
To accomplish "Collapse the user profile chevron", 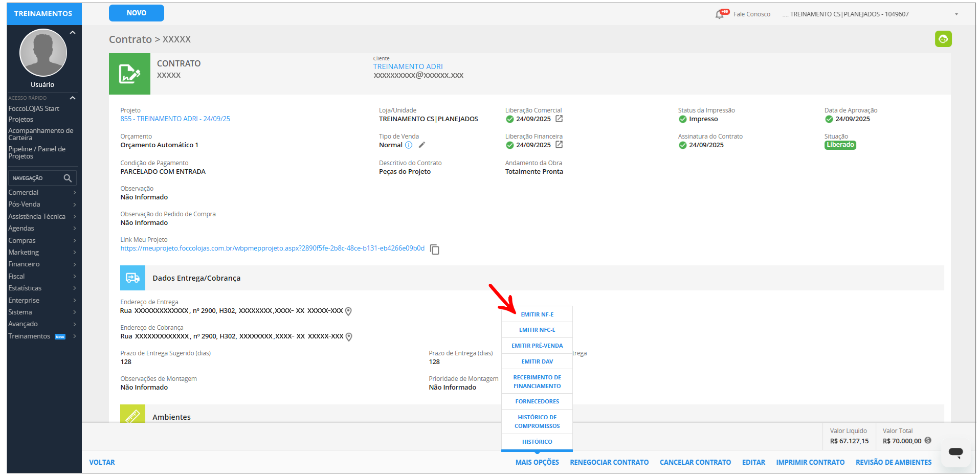I will click(73, 33).
